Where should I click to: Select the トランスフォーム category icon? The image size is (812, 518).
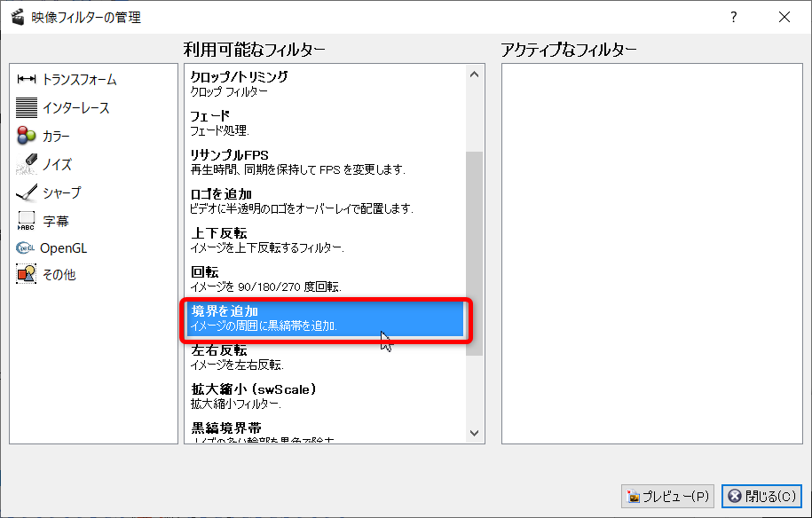27,80
